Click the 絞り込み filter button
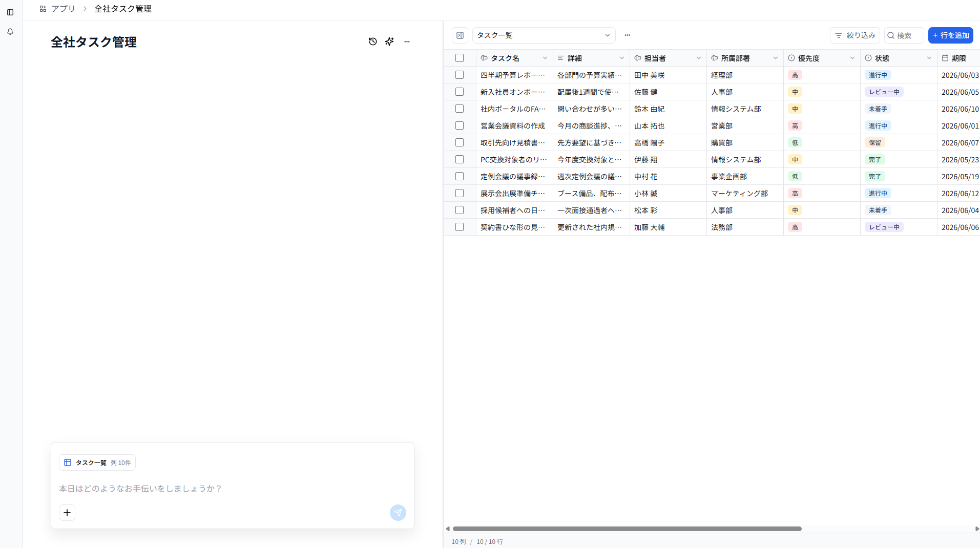980x548 pixels. [x=855, y=35]
